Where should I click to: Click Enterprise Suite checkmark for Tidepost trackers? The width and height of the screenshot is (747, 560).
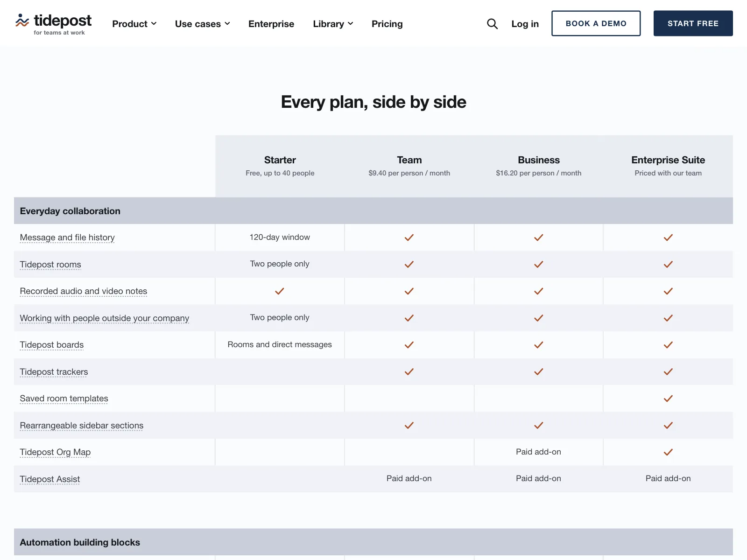[668, 372]
